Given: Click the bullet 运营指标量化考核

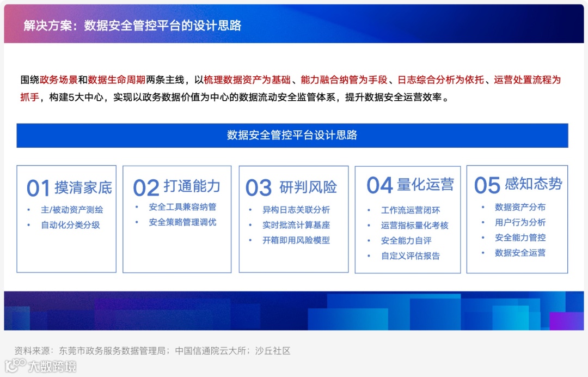Looking at the screenshot, I should pos(415,226).
